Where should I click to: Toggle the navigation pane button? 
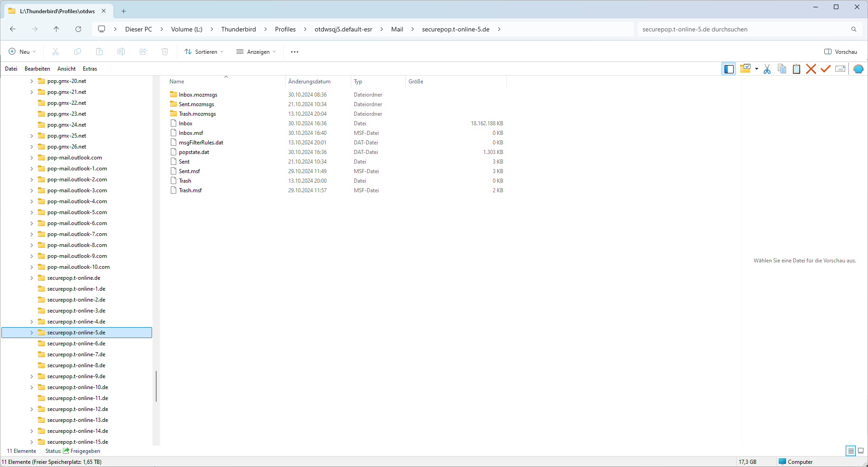[x=729, y=69]
